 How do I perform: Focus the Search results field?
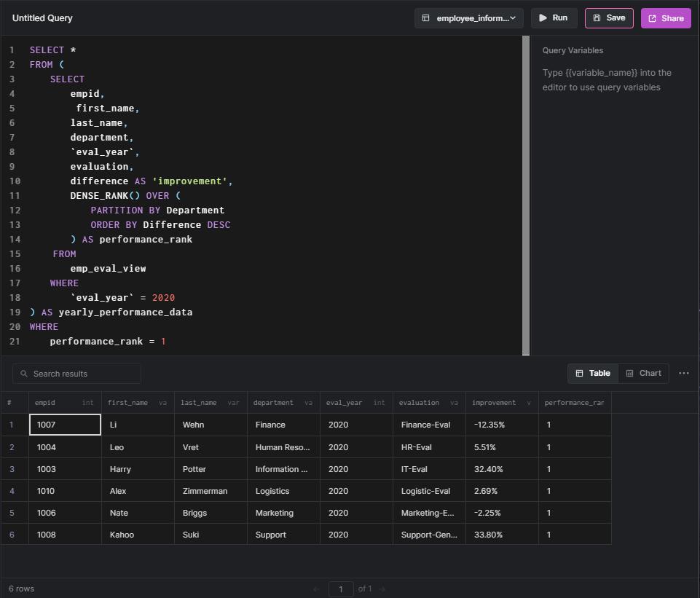pos(76,374)
